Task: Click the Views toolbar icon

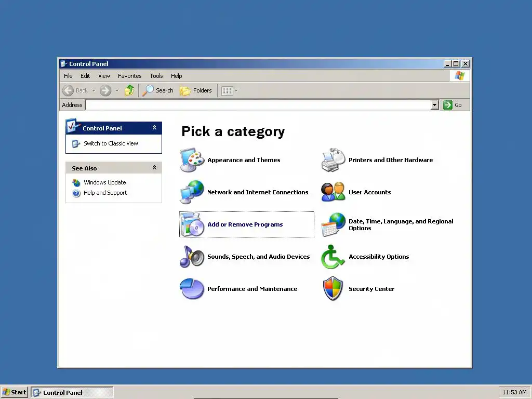Action: pyautogui.click(x=227, y=90)
